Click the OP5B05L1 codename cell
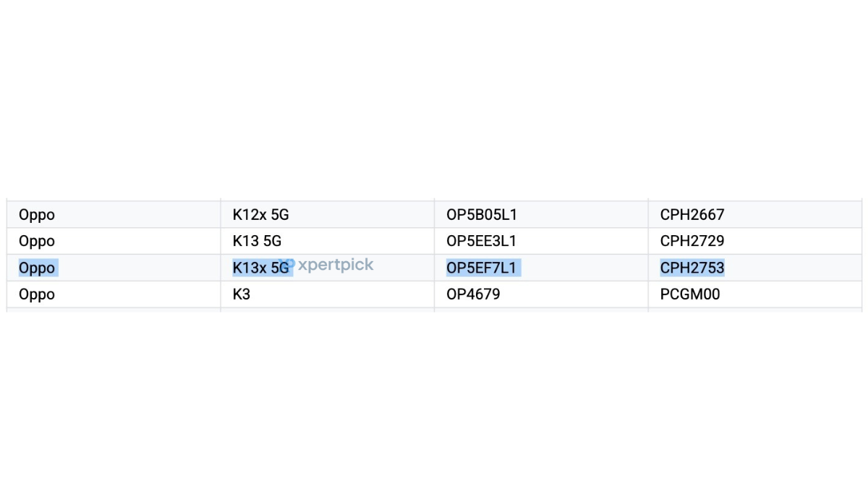Viewport: 868px width, 492px height. point(482,215)
